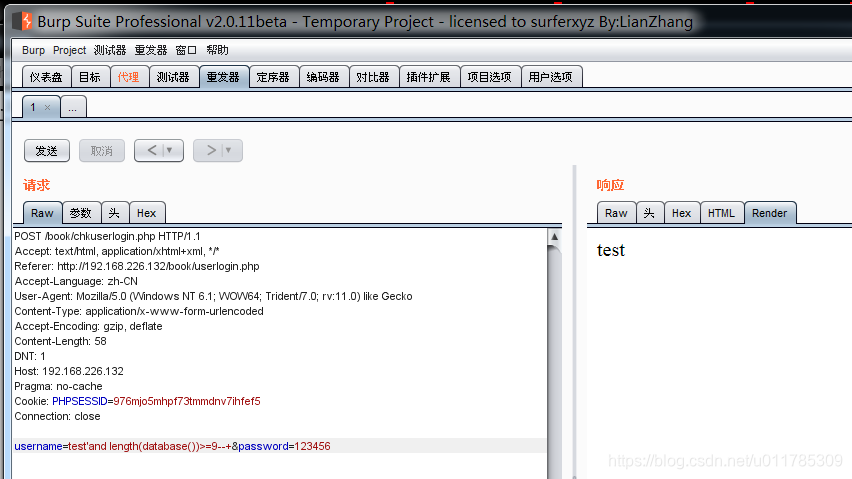Click the Content-Type header line
852x479 pixels.
coord(139,311)
